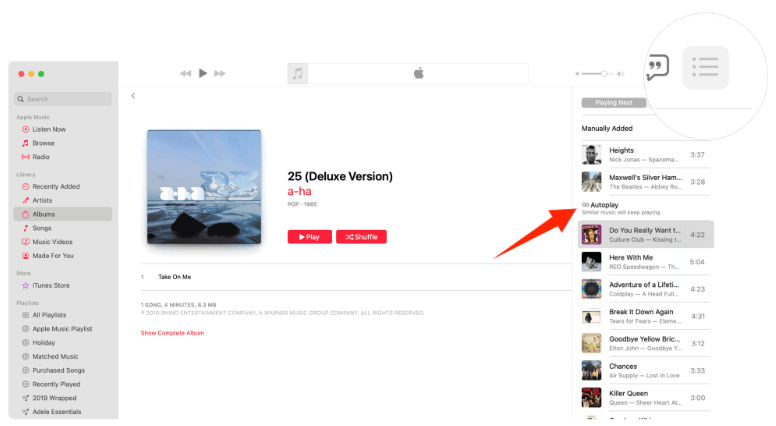Open Radio in the sidebar
This screenshot has width=776, height=426.
41,157
